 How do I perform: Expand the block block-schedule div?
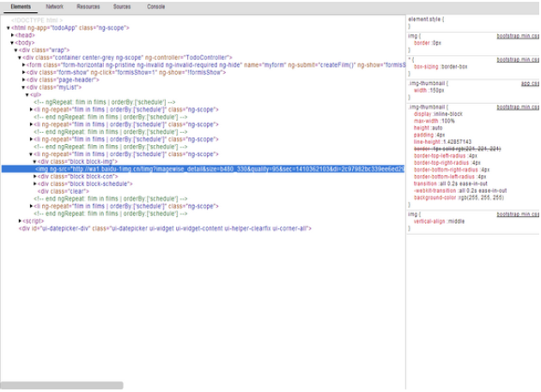36,184
